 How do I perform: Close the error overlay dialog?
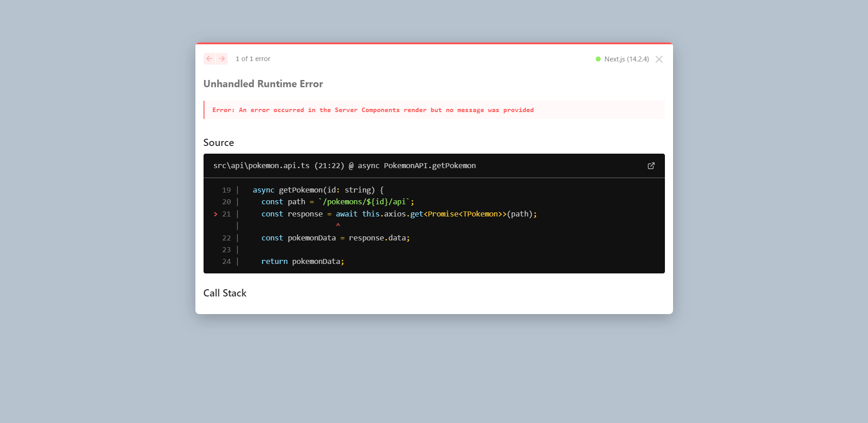tap(659, 59)
